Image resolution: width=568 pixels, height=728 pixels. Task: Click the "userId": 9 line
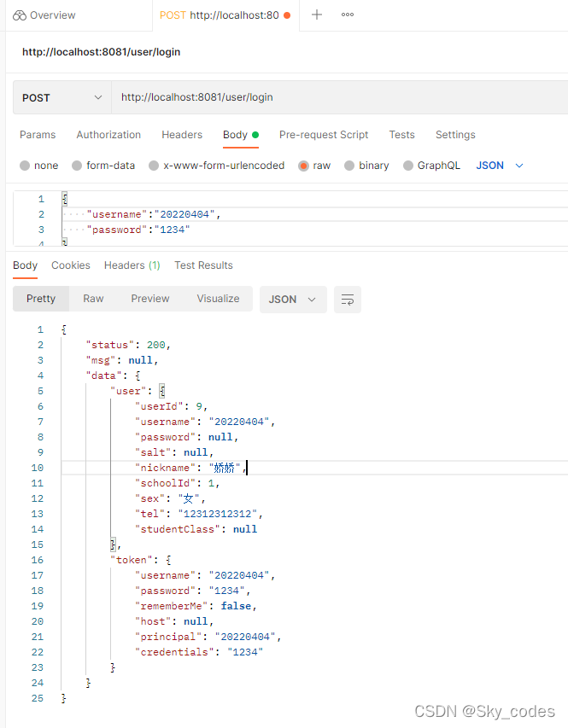point(171,406)
